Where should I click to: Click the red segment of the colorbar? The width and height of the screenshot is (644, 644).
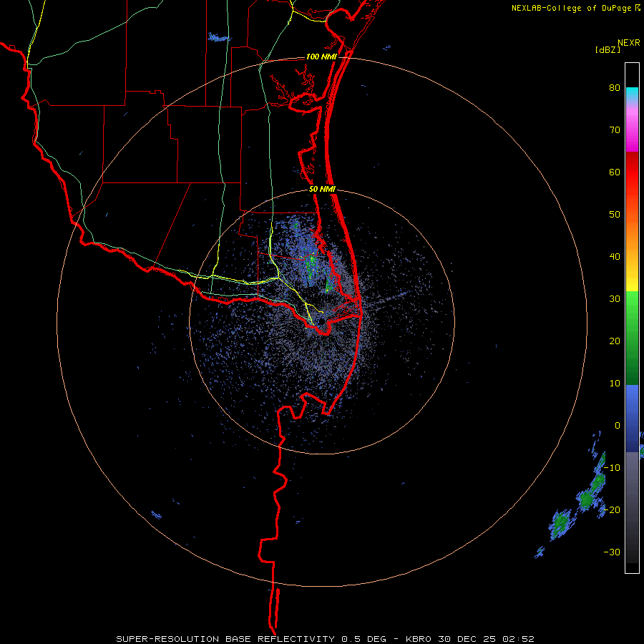coord(632,172)
